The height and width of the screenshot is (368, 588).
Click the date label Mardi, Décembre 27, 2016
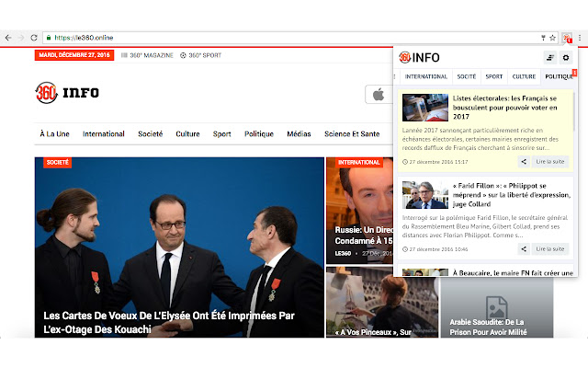[x=74, y=55]
